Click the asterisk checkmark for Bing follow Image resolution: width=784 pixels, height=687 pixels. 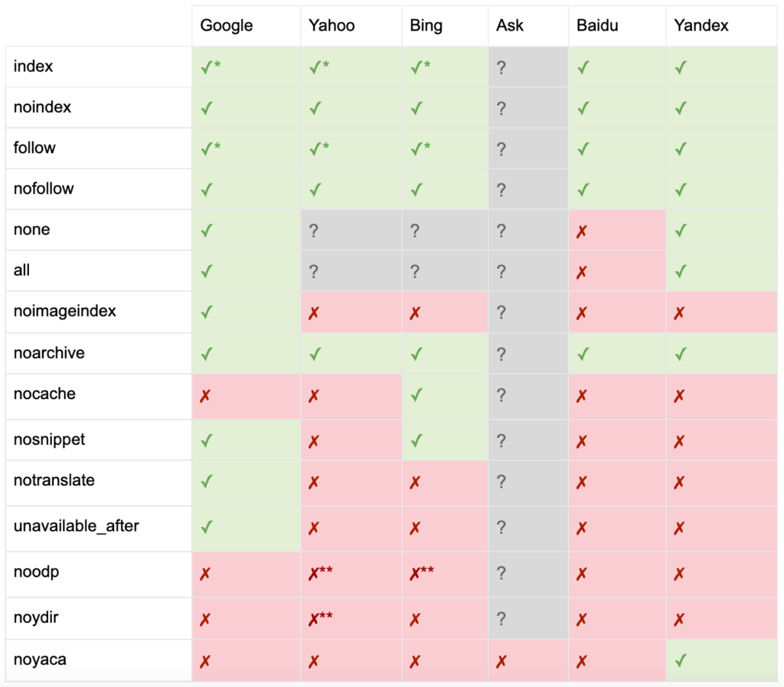(x=420, y=149)
